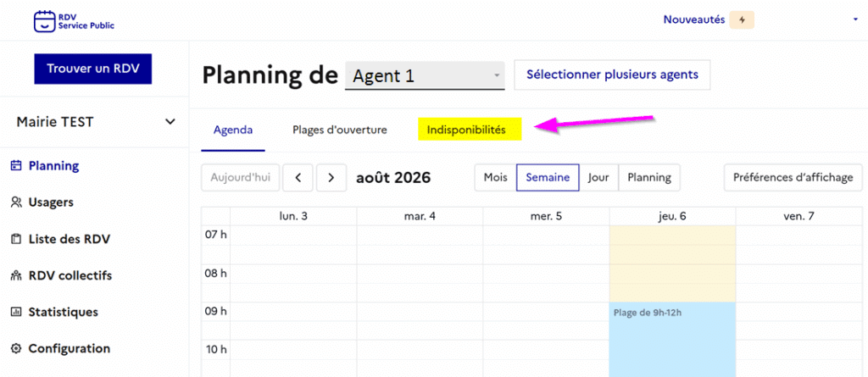The width and height of the screenshot is (868, 377).
Task: Switch calendar to Planning list view
Action: [x=648, y=178]
